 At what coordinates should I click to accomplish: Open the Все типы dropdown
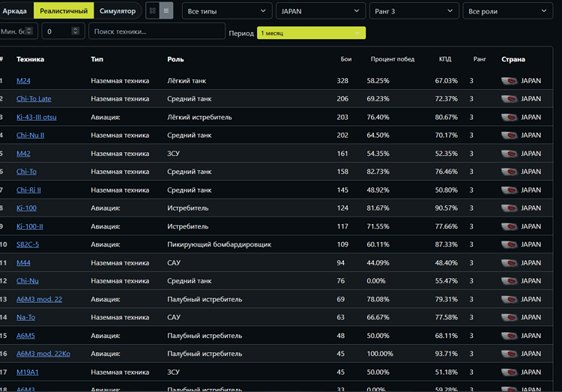click(227, 11)
